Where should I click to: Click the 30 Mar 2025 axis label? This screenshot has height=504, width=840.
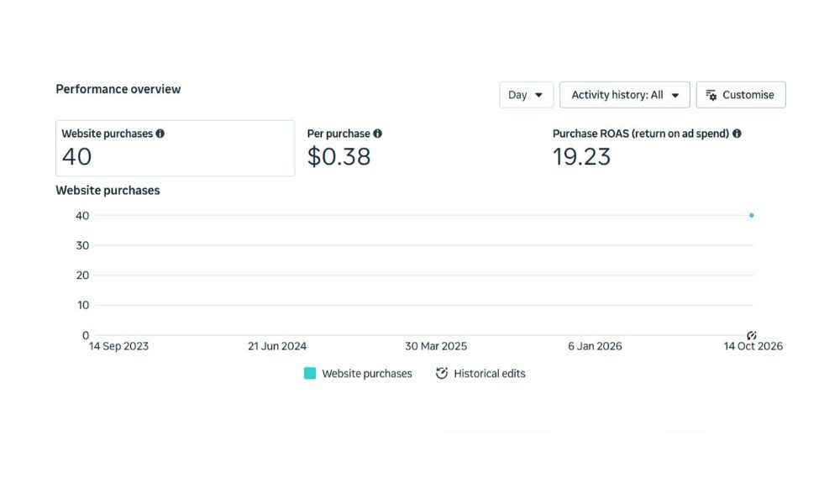pyautogui.click(x=436, y=346)
